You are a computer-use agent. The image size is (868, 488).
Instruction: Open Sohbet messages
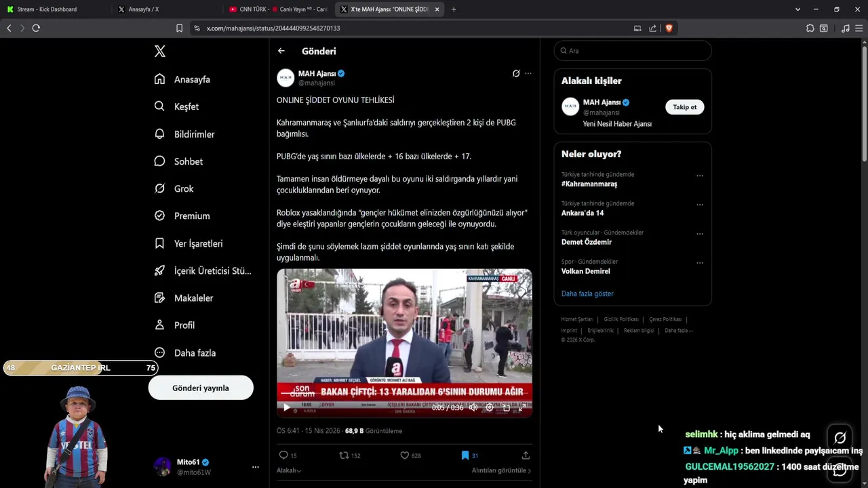[x=178, y=161]
